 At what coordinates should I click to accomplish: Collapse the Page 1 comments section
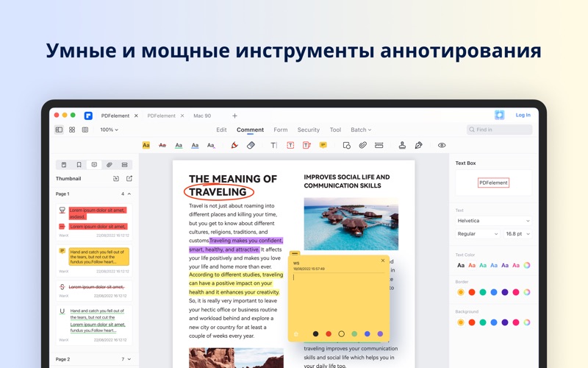point(129,194)
